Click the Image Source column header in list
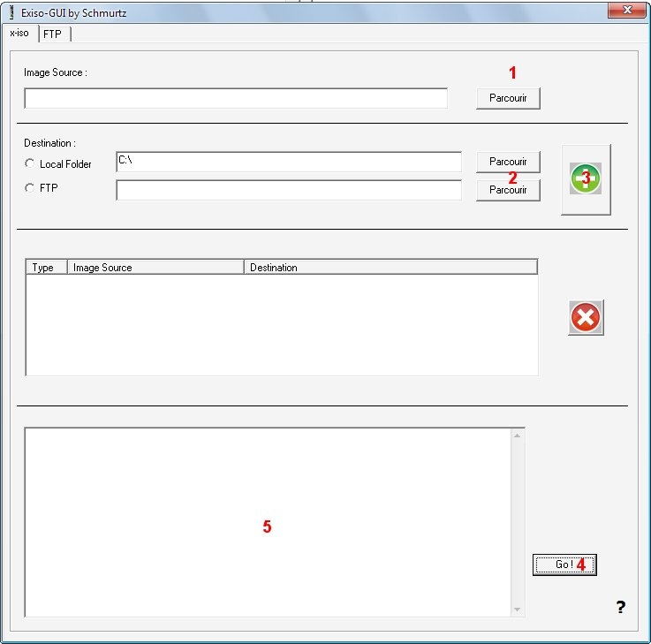Viewport: 651px width, 644px height. click(x=155, y=267)
